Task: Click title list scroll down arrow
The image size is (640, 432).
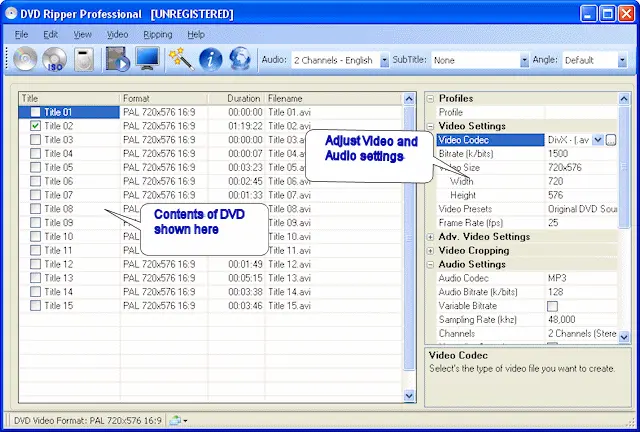Action: click(x=409, y=396)
